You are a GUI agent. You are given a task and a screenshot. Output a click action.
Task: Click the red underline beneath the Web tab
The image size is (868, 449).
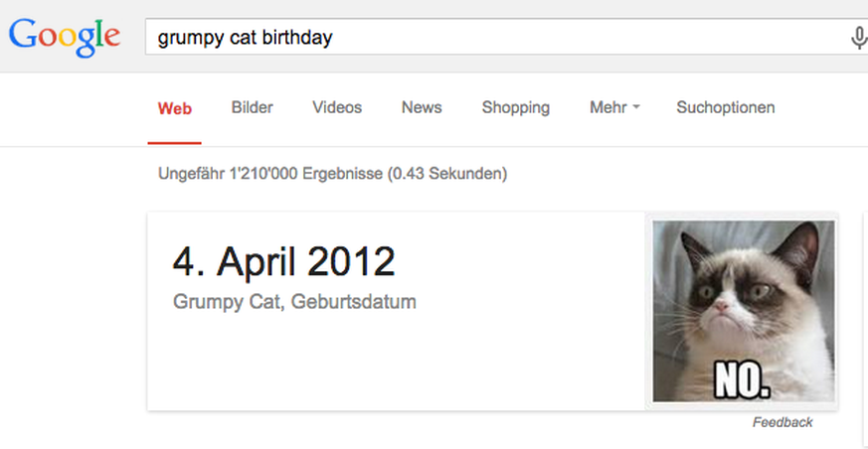point(174,143)
